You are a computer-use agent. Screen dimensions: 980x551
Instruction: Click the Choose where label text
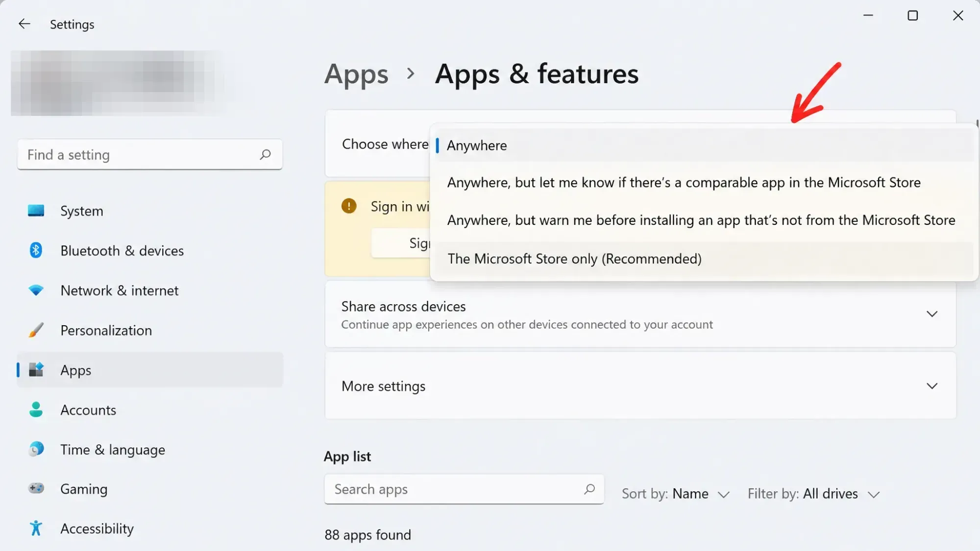pos(385,144)
